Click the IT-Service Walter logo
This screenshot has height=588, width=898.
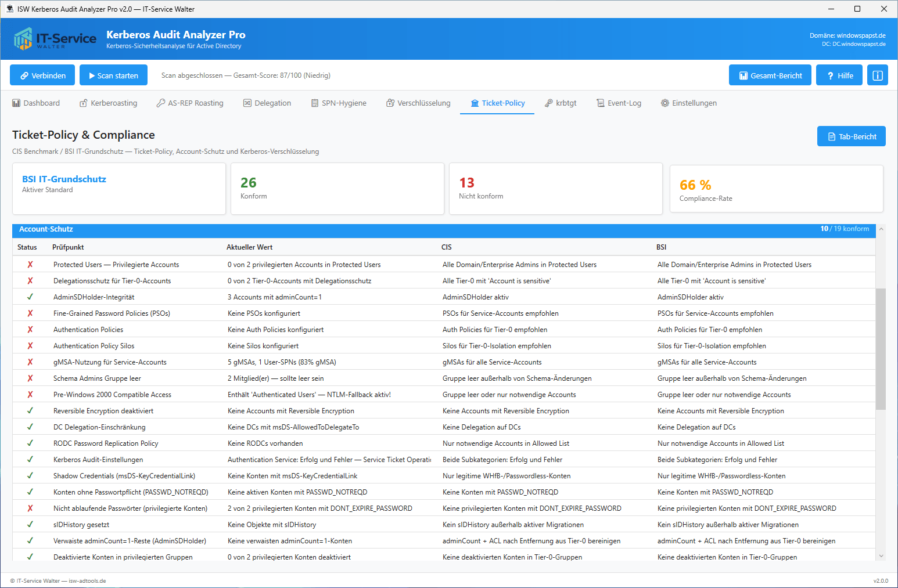pos(55,39)
